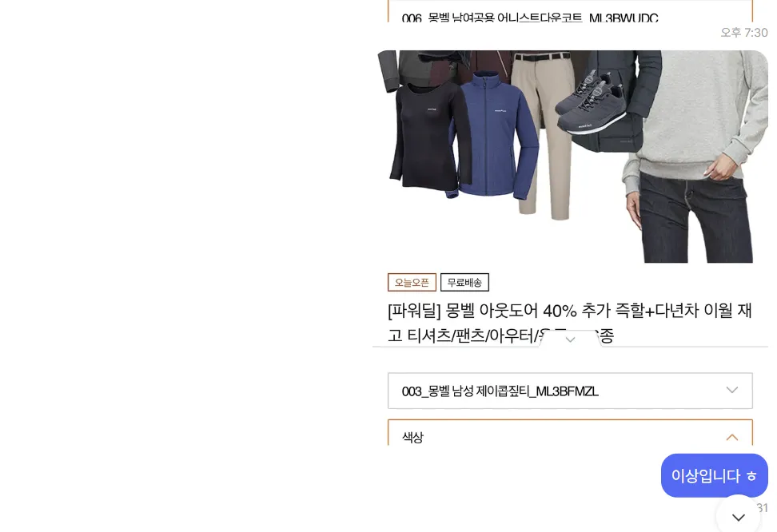Click the black long-sleeve shirt in the product image
The width and height of the screenshot is (777, 532).
click(429, 135)
